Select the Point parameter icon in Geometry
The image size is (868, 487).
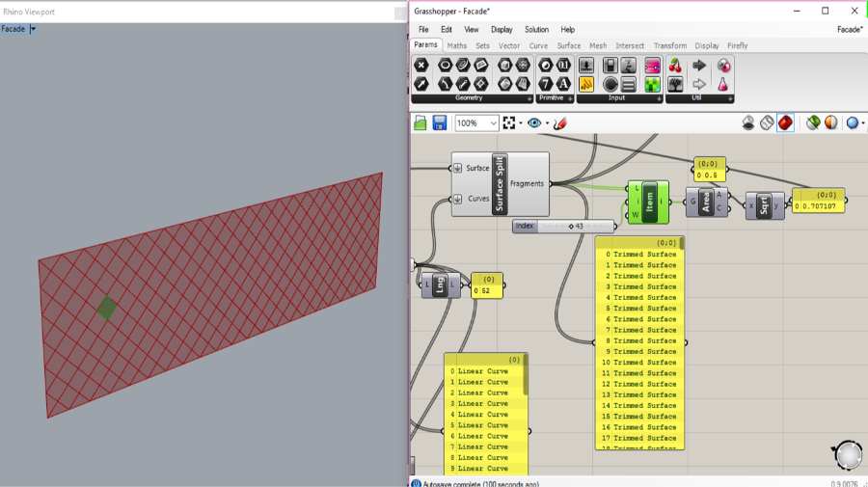(x=421, y=66)
